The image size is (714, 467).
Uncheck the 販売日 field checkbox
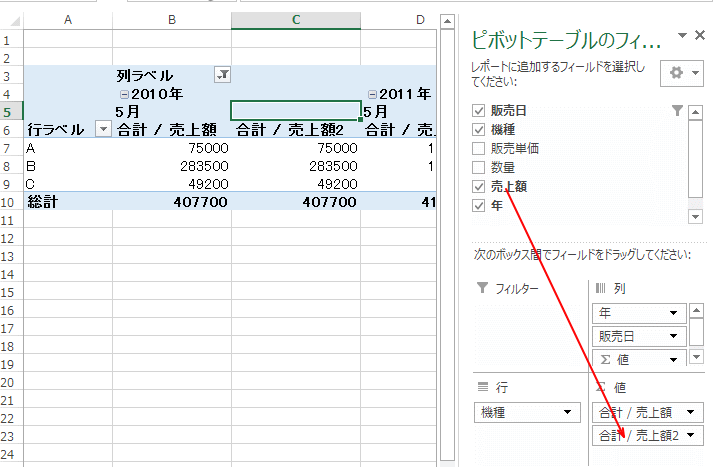coord(478,111)
